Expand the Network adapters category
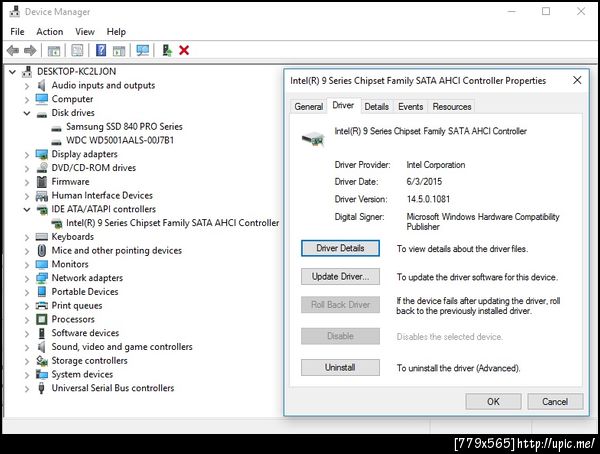 (27, 279)
